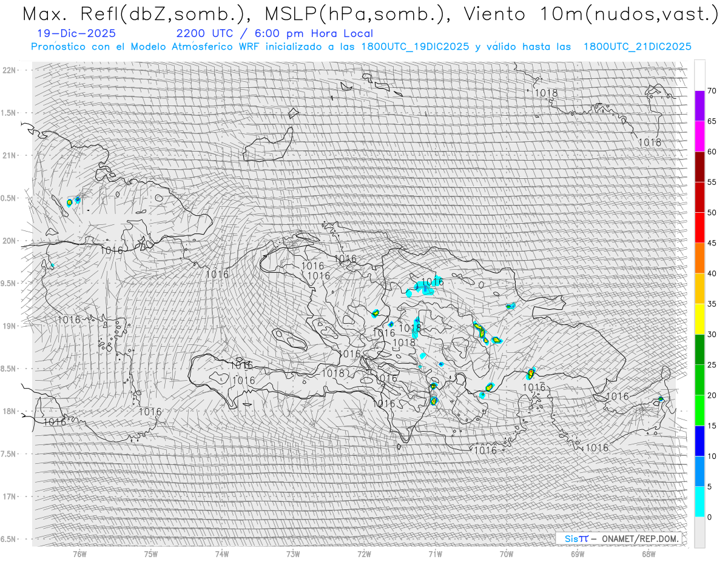The height and width of the screenshot is (562, 728).
Task: Select the '75W' longitude axis label
Action: click(x=151, y=554)
